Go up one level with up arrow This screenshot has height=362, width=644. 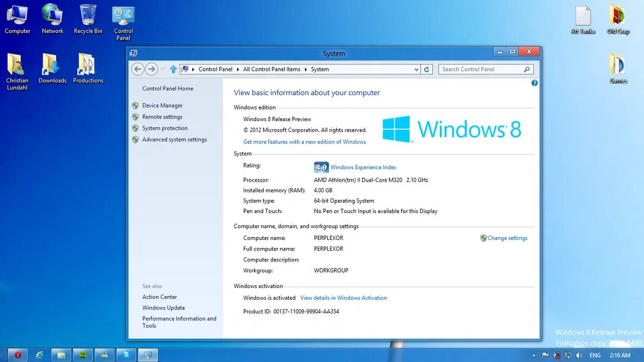pyautogui.click(x=173, y=69)
